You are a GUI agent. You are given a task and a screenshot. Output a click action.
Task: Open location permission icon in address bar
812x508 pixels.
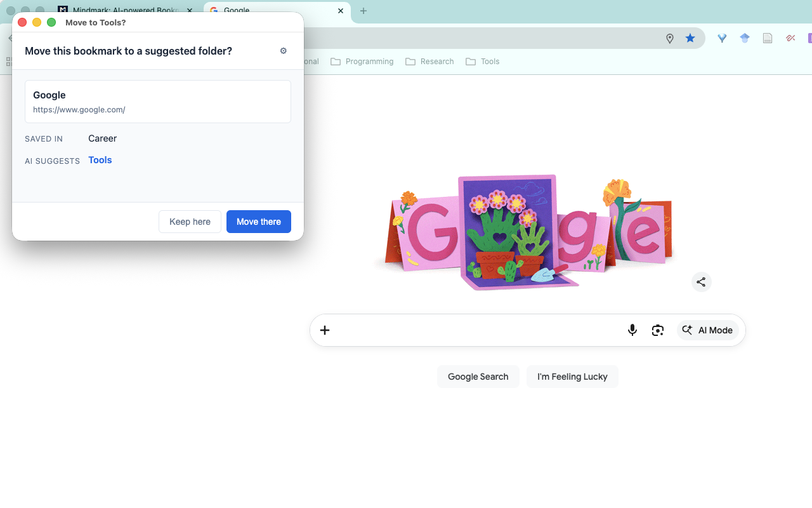coord(670,38)
